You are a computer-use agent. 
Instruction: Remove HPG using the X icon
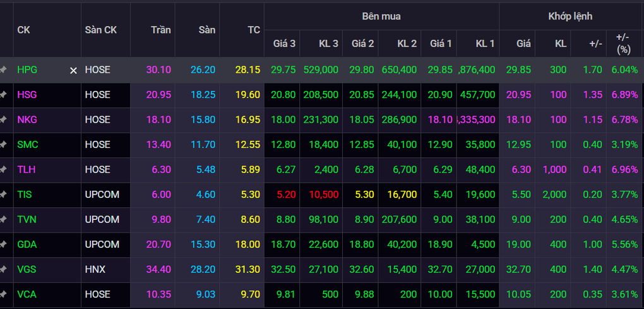click(x=73, y=71)
